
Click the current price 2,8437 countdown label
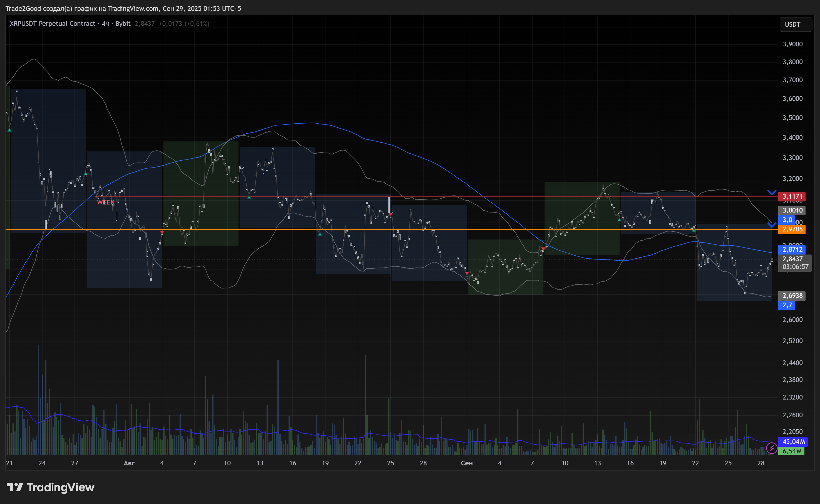[x=794, y=263]
